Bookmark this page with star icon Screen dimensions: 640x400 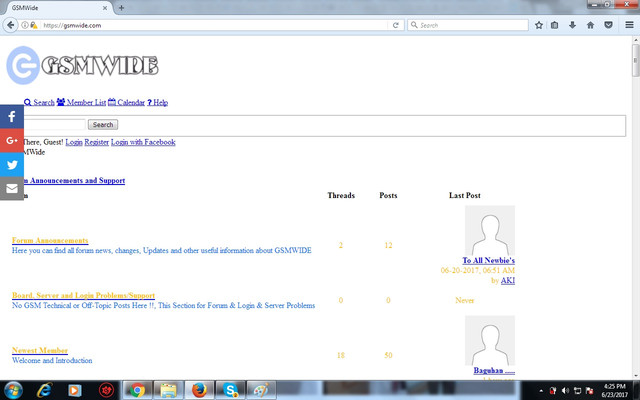click(x=539, y=25)
